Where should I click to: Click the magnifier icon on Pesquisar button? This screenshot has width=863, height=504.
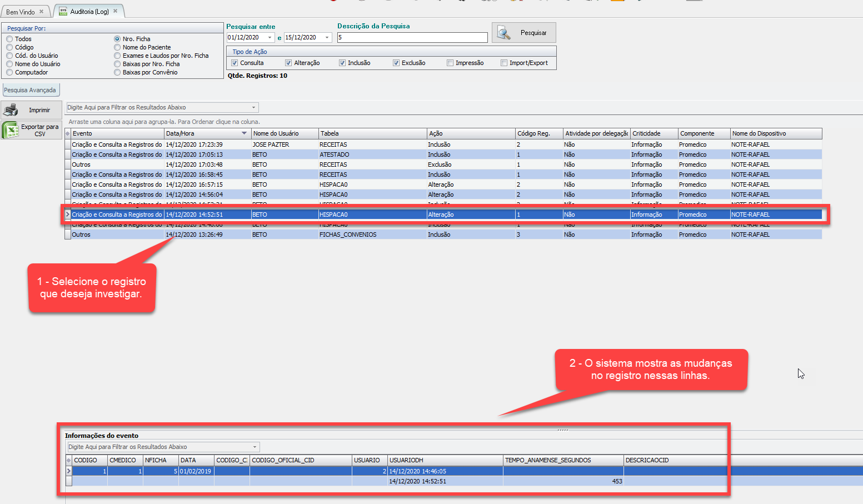(x=504, y=33)
